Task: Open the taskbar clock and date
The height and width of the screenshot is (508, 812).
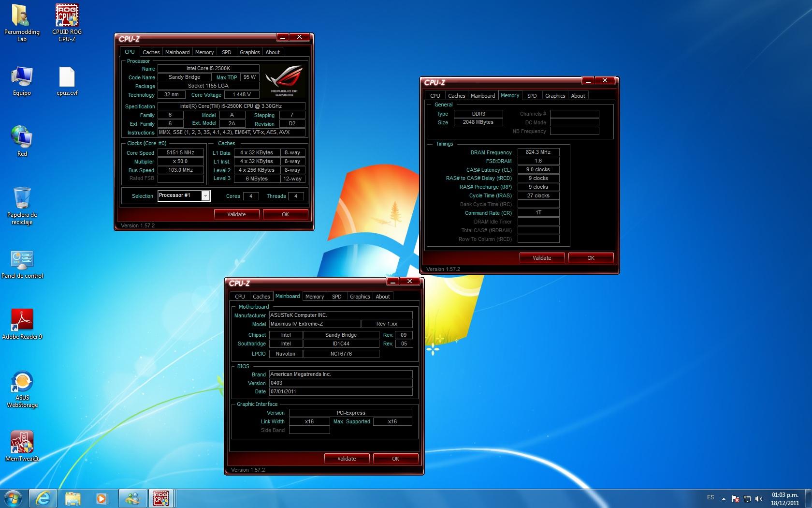Action: (785, 499)
